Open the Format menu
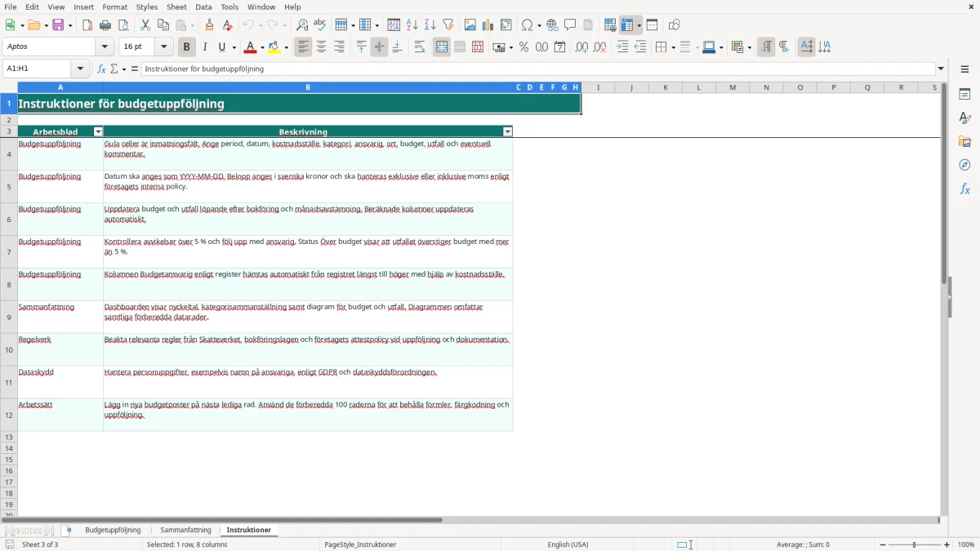Image resolution: width=980 pixels, height=551 pixels. 115,7
